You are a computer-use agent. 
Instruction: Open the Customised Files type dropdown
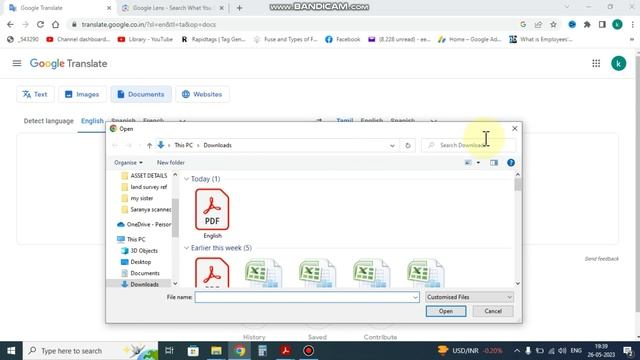point(469,297)
